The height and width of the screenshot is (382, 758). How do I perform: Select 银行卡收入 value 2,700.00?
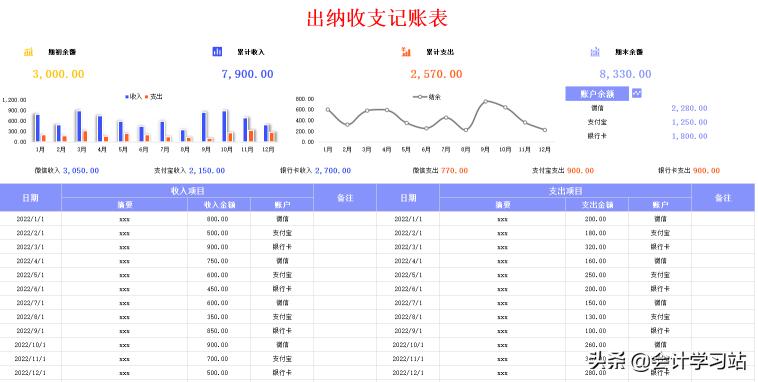click(x=333, y=171)
